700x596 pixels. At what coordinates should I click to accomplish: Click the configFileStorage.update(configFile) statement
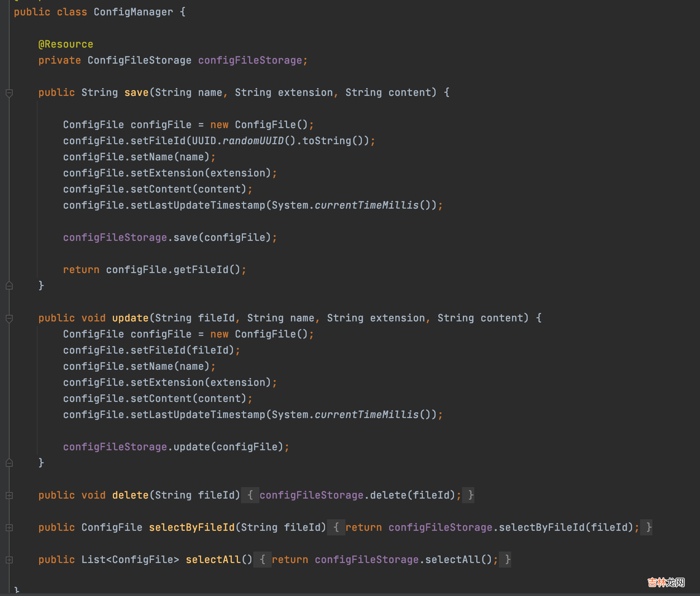(x=176, y=447)
